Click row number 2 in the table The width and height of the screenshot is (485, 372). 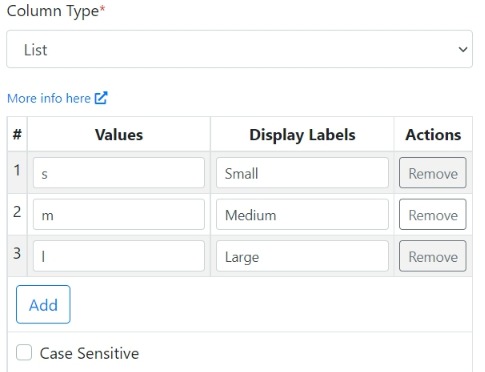(x=17, y=212)
